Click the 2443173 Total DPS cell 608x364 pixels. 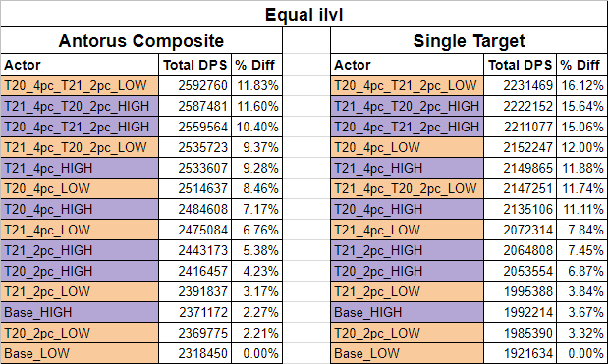point(195,250)
